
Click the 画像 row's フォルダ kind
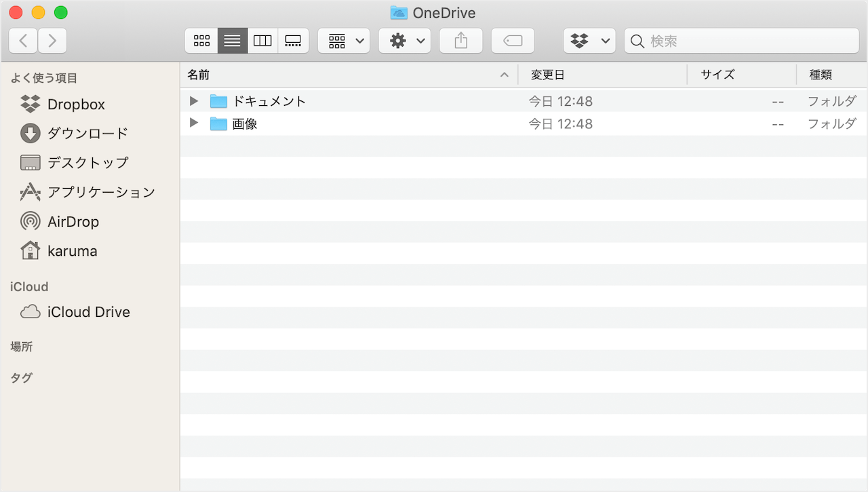coord(831,124)
